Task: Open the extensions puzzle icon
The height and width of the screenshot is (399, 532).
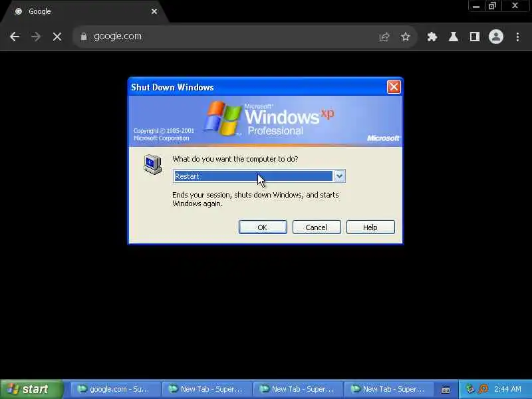Action: [432, 37]
